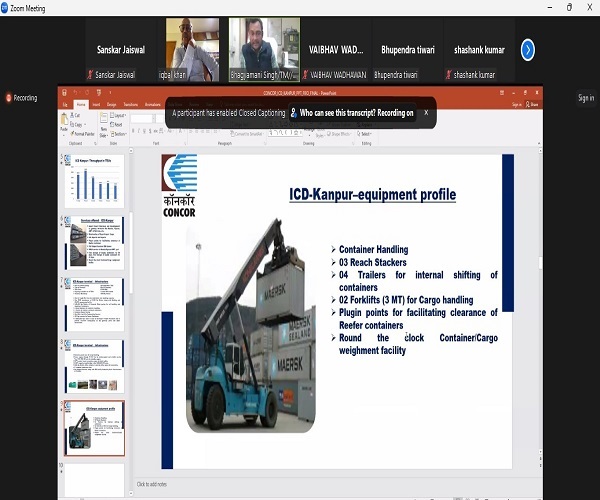Click the Recording indicator in Zoom
This screenshot has height=500, width=600.
pos(22,98)
